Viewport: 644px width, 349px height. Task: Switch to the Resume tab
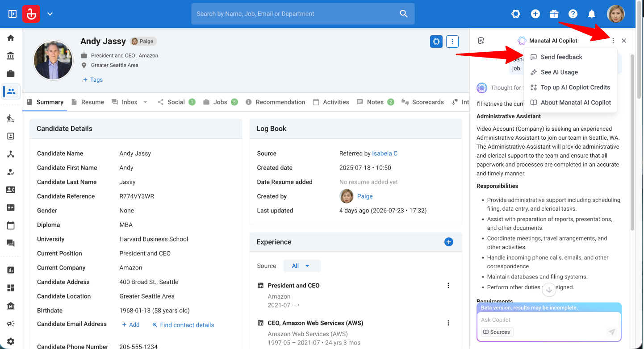pyautogui.click(x=88, y=102)
